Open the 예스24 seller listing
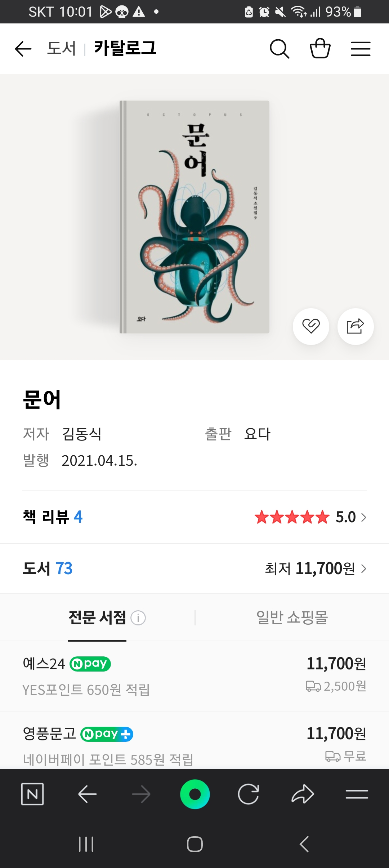This screenshot has height=868, width=389. [44, 664]
